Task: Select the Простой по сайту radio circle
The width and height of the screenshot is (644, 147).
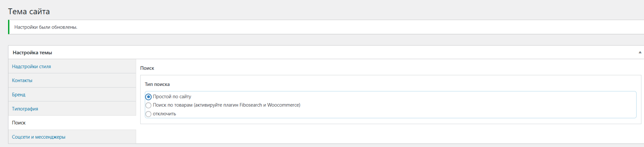Action: (x=148, y=97)
